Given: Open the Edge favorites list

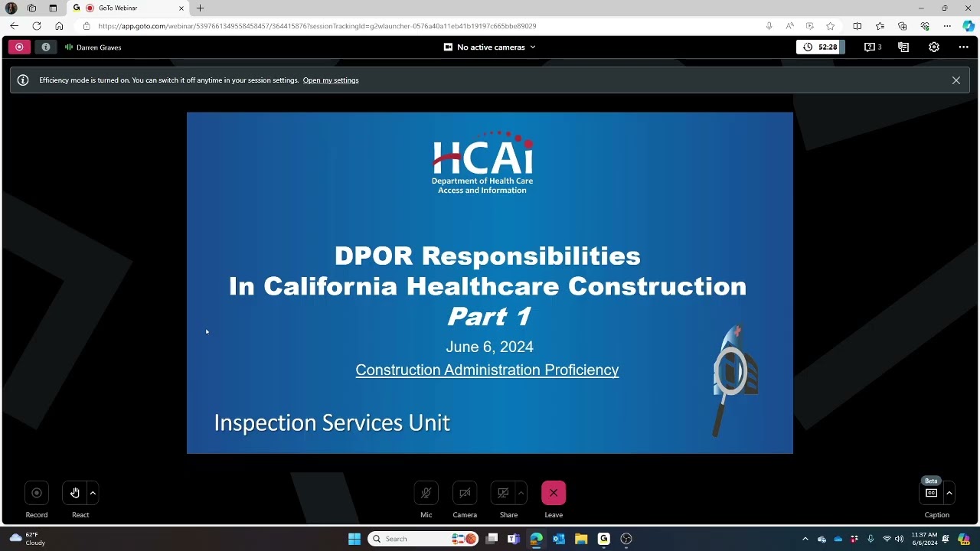Looking at the screenshot, I should pos(880,26).
